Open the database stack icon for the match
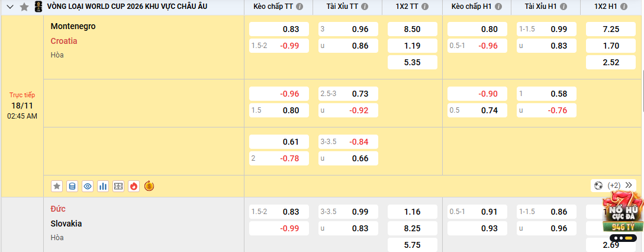The height and width of the screenshot is (252, 644). tap(72, 186)
